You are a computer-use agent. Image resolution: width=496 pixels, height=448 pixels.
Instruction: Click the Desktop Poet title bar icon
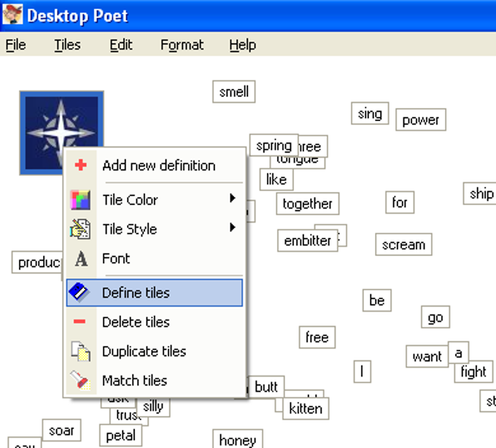[x=12, y=15]
